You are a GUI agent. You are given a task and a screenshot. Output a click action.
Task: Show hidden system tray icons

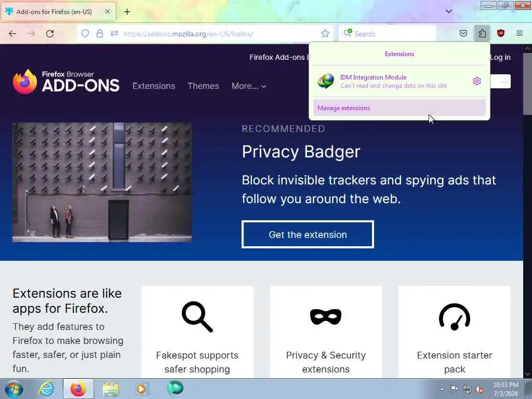coord(442,389)
